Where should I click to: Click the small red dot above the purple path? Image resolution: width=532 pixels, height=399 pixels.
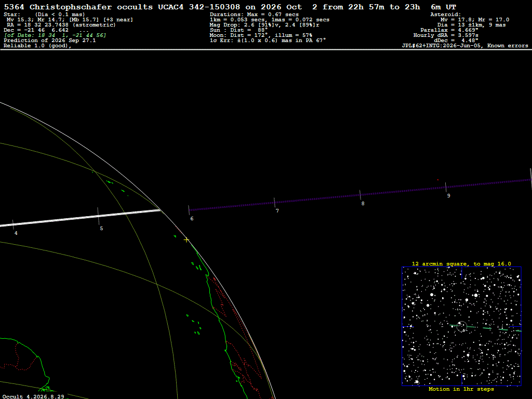point(437,180)
